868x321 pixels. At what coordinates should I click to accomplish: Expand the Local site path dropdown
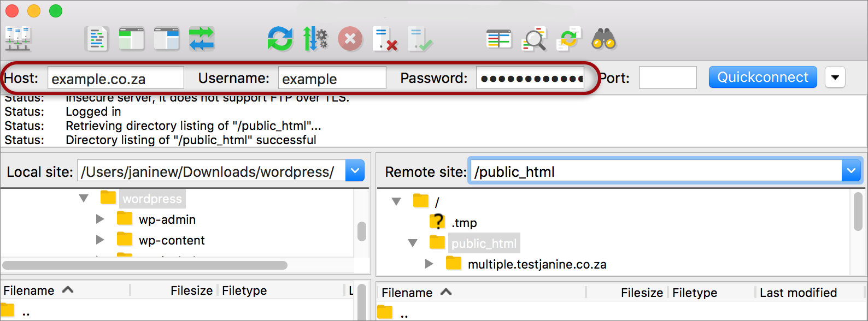coord(355,171)
